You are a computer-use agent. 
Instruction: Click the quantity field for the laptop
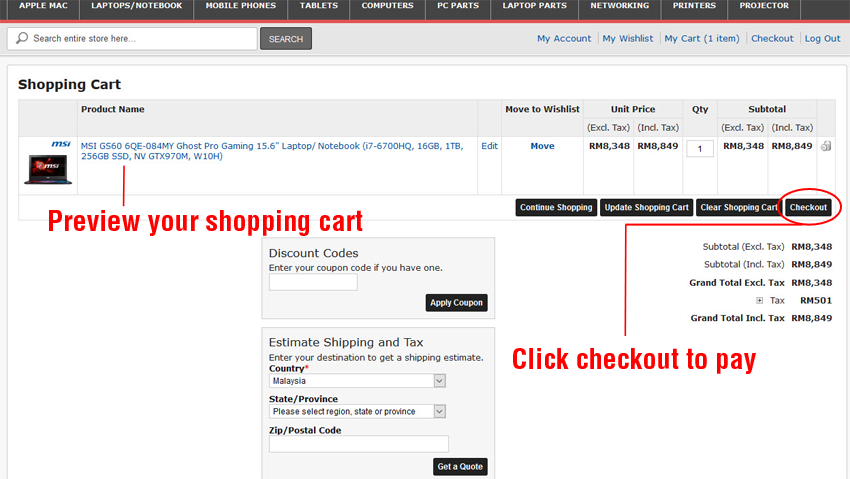click(x=700, y=148)
